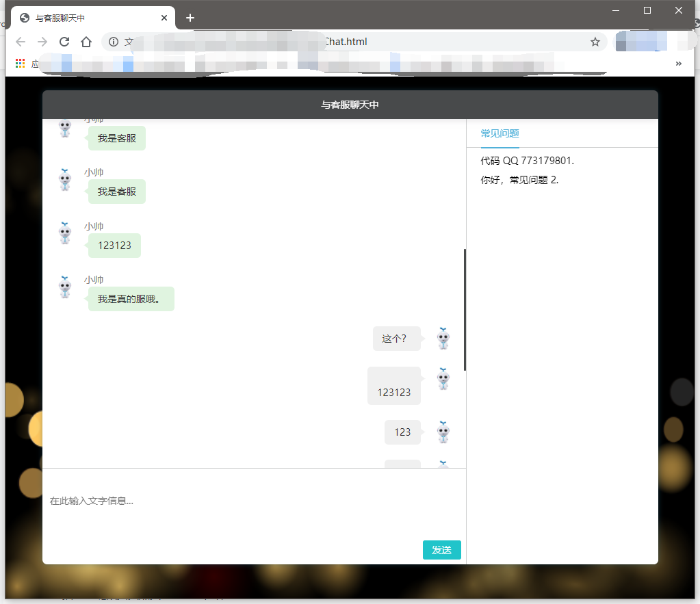Click the robot avatar beside 我是真的服哦 message
Viewport: 700px width, 604px height.
[x=65, y=287]
